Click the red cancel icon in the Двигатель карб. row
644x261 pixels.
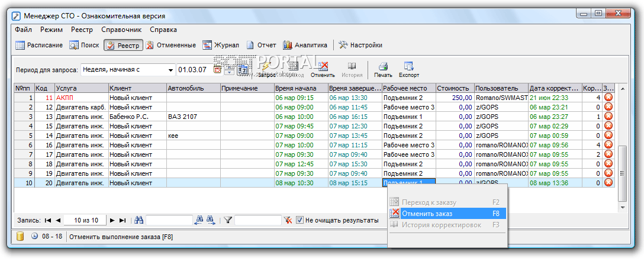(x=608, y=107)
